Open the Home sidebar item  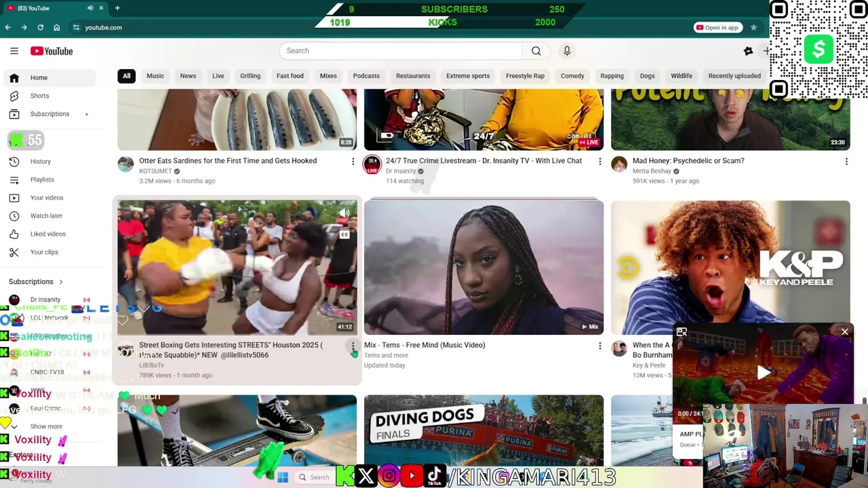coord(50,78)
